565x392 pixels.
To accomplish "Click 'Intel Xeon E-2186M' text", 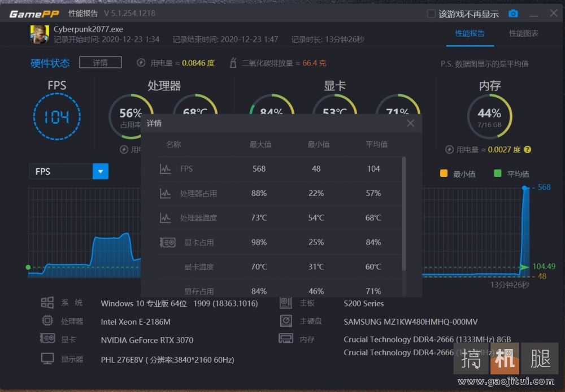I will click(x=136, y=322).
